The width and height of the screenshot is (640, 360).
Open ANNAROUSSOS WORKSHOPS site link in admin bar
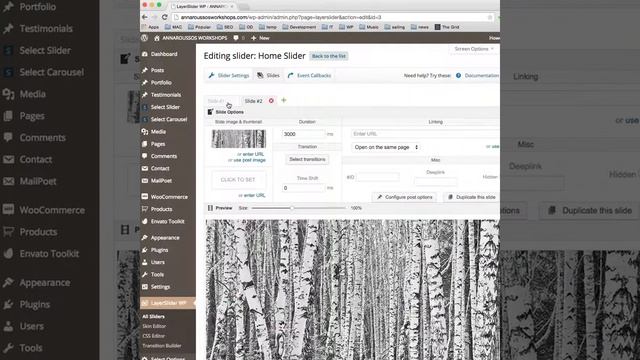[x=191, y=38]
